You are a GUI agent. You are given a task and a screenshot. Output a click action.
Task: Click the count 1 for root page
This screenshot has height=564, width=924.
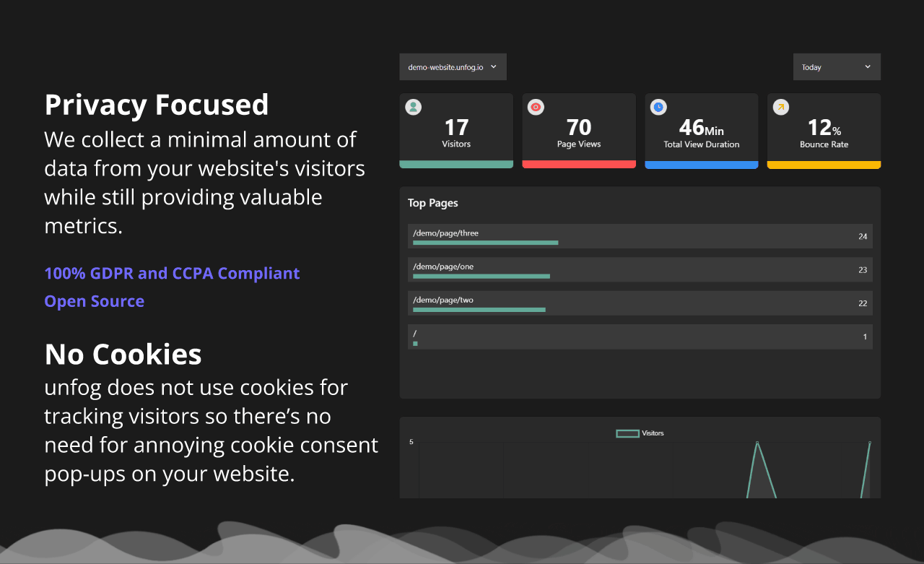pos(865,337)
